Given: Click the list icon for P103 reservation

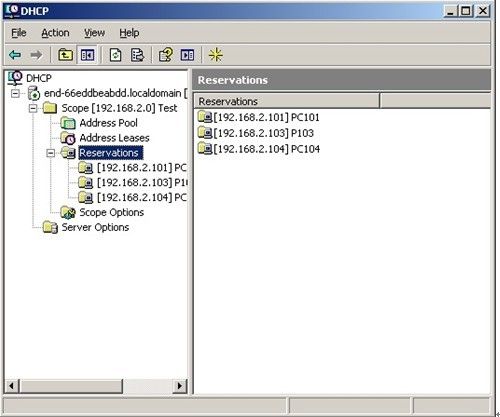Looking at the screenshot, I should coord(205,133).
